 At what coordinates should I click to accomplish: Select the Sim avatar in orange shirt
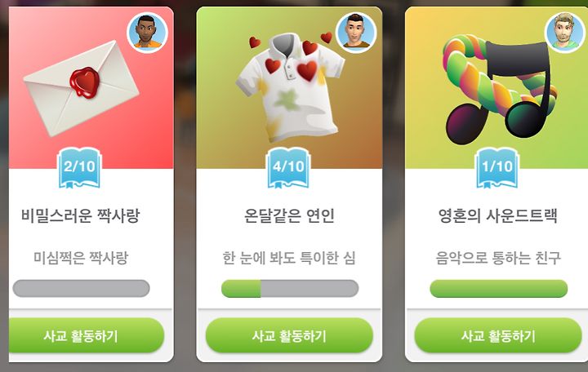(147, 33)
